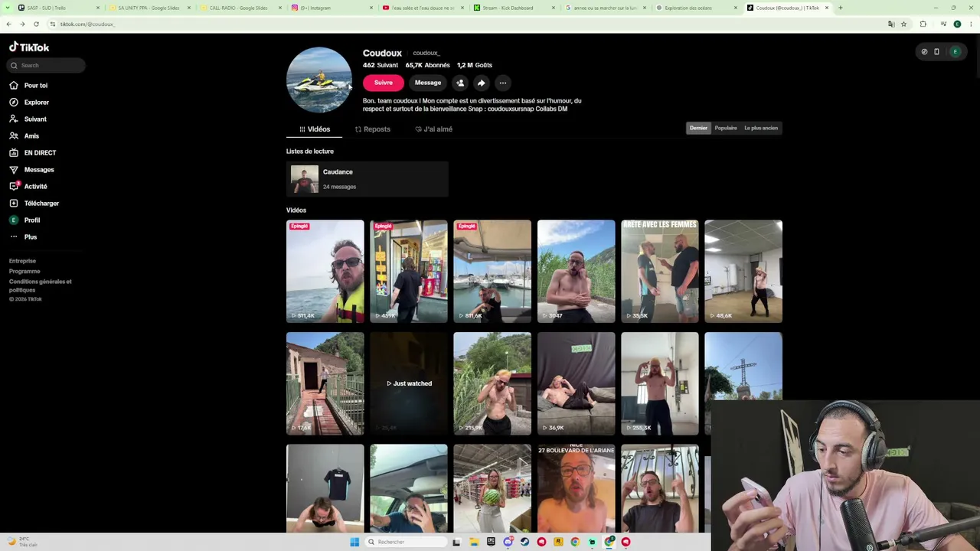Open Steam from the taskbar
The image size is (980, 551).
point(524,542)
